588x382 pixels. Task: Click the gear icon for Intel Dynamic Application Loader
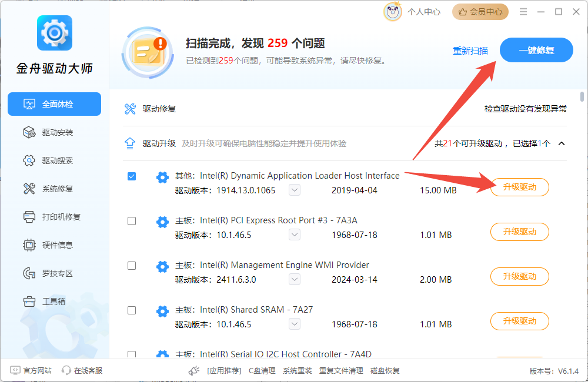click(162, 177)
